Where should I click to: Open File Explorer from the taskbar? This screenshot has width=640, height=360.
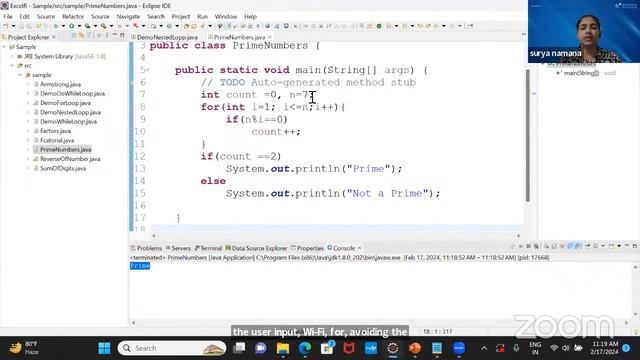(283, 348)
